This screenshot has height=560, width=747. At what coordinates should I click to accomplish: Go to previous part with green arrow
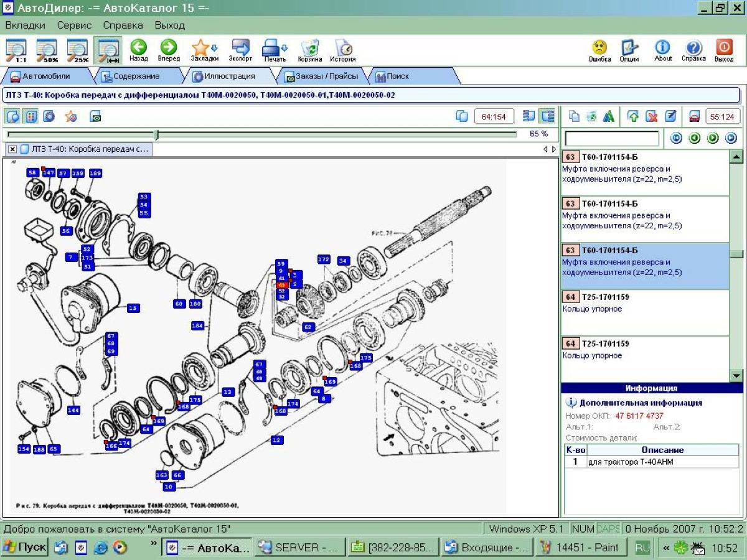point(695,138)
